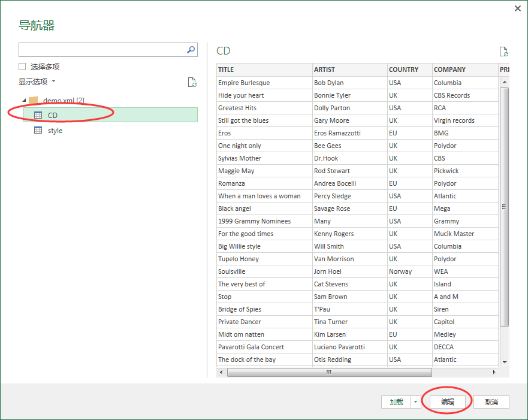This screenshot has width=528, height=420.
Task: Click in the navigator search field
Action: 102,50
